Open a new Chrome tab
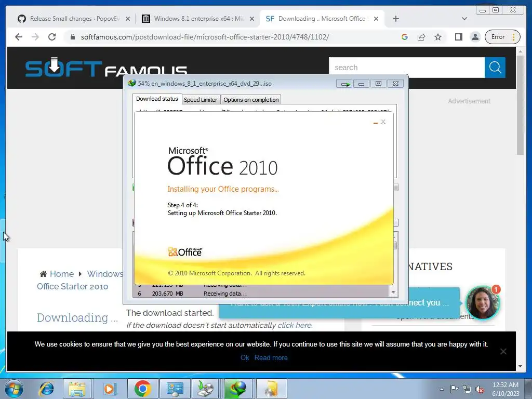 (395, 19)
